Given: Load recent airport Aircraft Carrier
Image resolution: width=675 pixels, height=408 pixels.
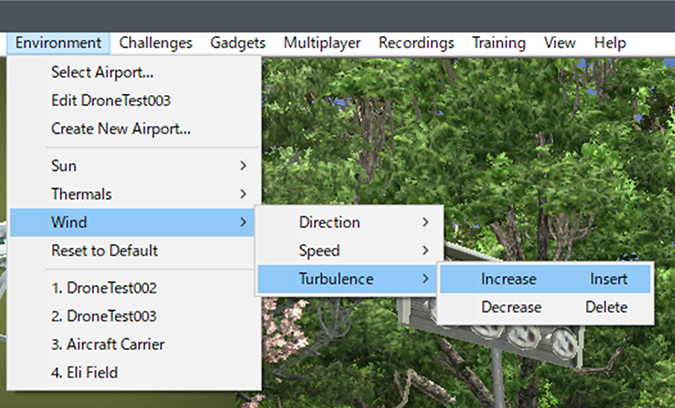Looking at the screenshot, I should [x=108, y=344].
